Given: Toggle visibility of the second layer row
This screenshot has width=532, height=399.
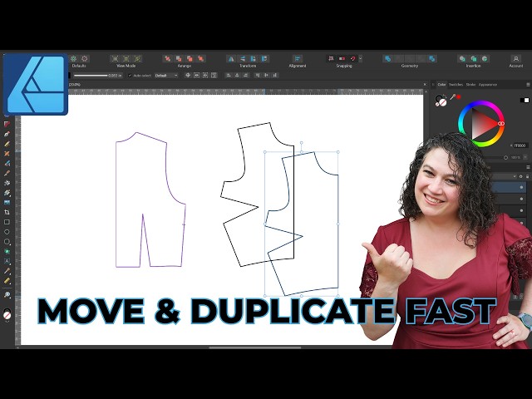Looking at the screenshot, I should 521,199.
